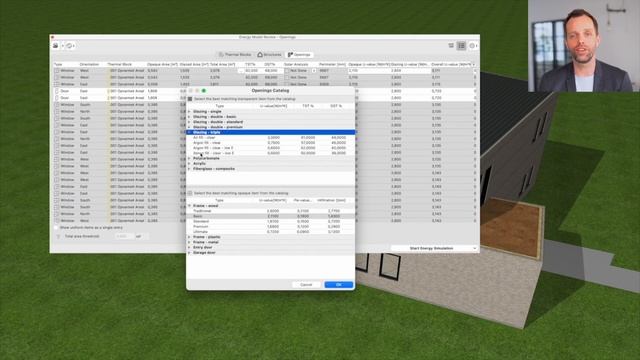
Task: Select the Openings tab
Action: click(299, 55)
